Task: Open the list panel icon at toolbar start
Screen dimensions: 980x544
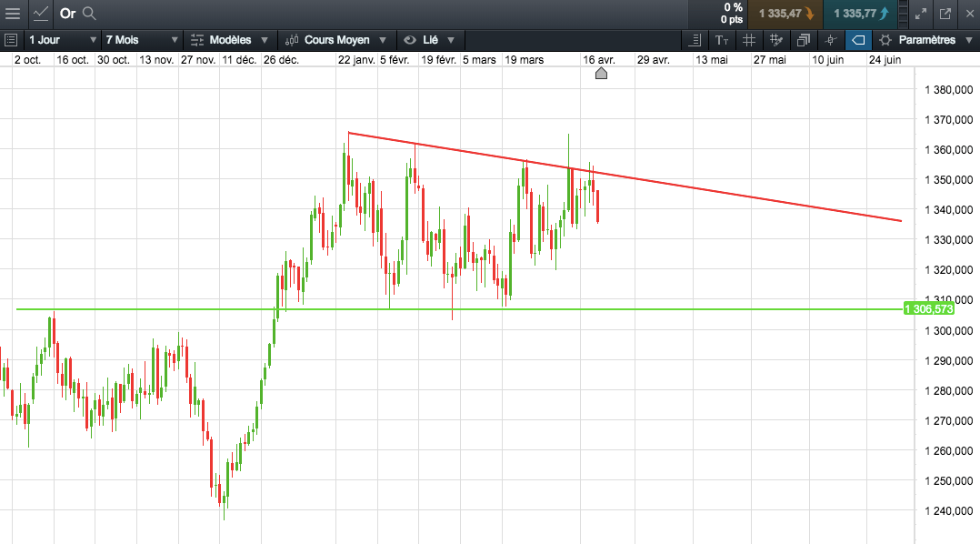Action: pos(11,40)
